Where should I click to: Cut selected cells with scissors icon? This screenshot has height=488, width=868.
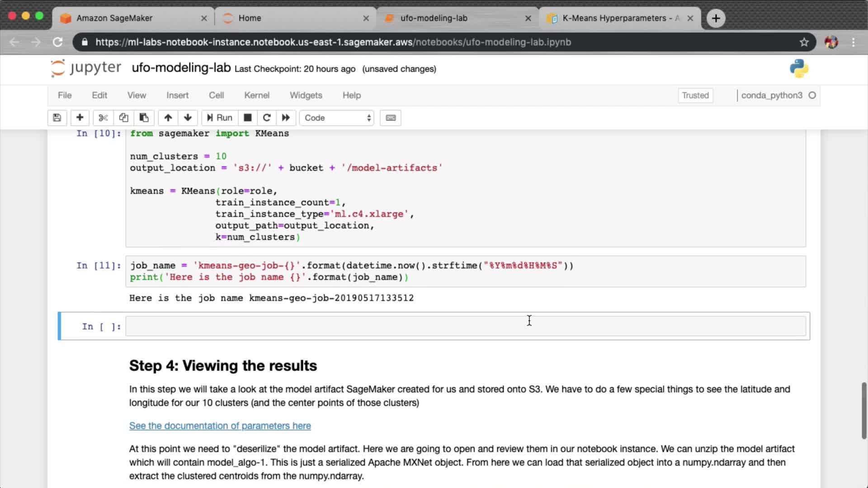(x=103, y=118)
